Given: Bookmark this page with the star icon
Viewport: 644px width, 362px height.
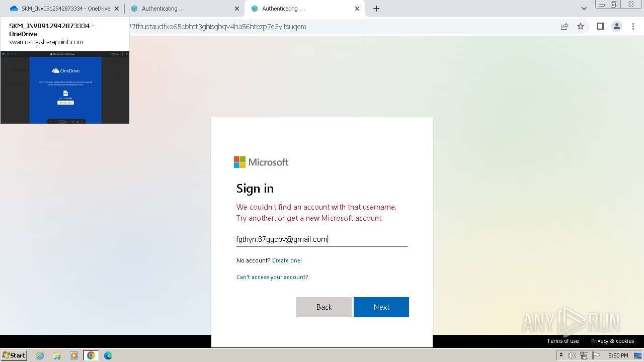Looking at the screenshot, I should [x=581, y=27].
